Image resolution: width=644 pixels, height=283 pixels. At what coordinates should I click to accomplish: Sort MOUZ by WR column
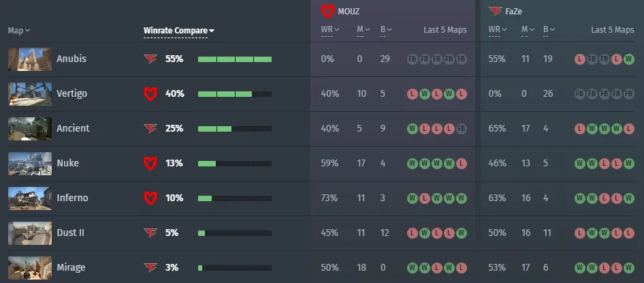click(329, 29)
